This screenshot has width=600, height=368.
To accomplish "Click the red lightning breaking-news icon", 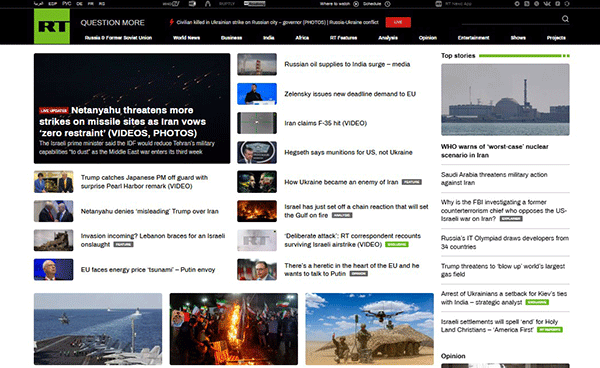I will 171,22.
